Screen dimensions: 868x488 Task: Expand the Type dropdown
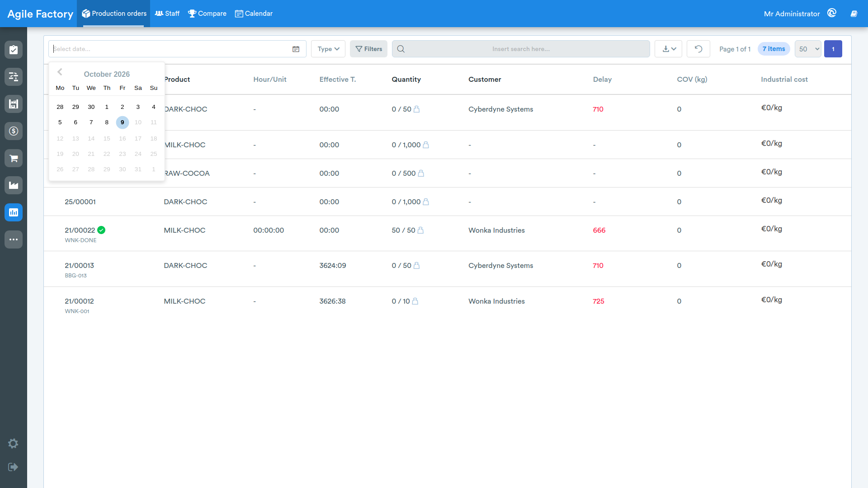click(x=328, y=49)
